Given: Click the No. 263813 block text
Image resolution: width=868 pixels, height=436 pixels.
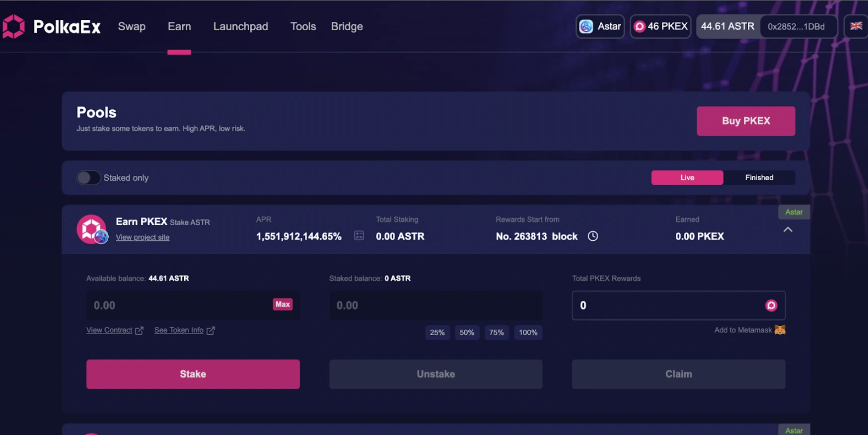Looking at the screenshot, I should [537, 236].
